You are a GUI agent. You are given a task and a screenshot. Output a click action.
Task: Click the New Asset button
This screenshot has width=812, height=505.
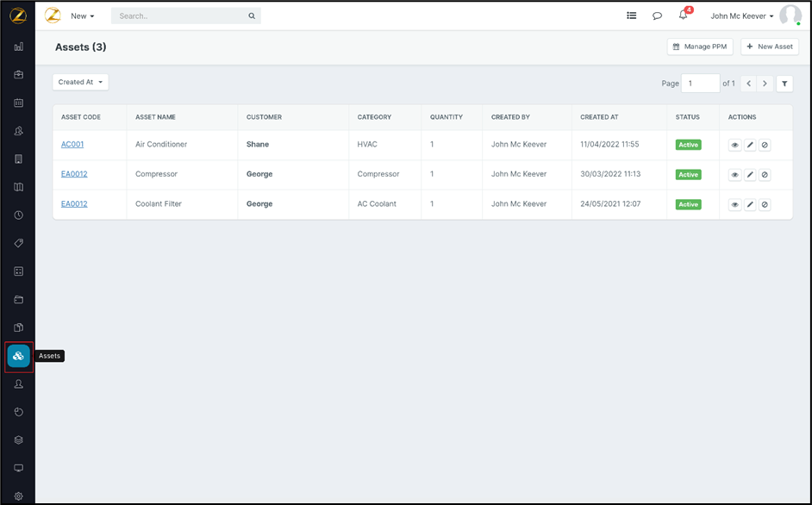click(x=769, y=47)
